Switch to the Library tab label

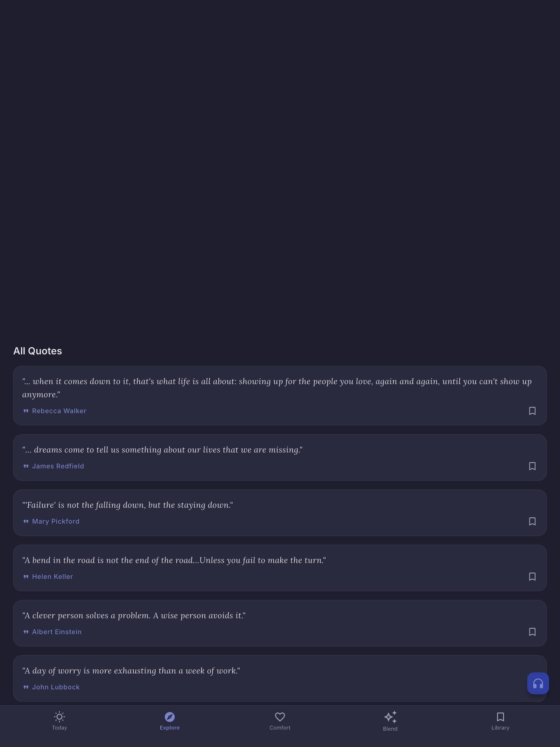click(500, 728)
